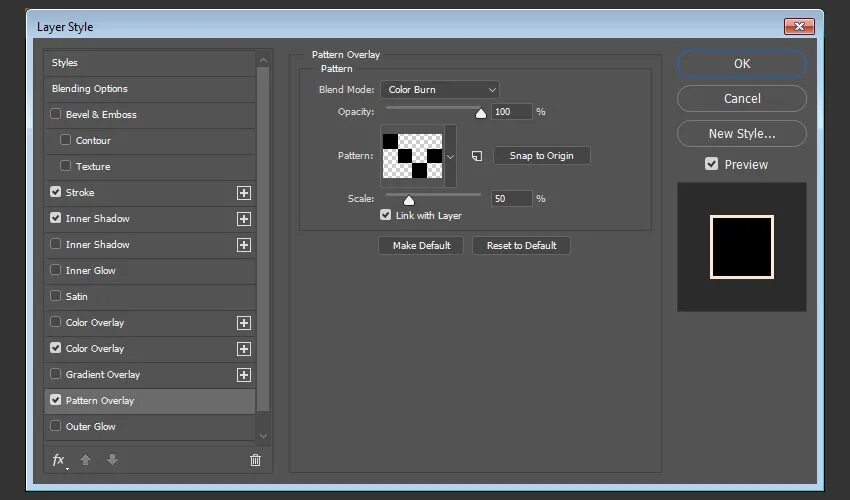Uncheck the checked Inner Shadow checkbox

point(55,218)
